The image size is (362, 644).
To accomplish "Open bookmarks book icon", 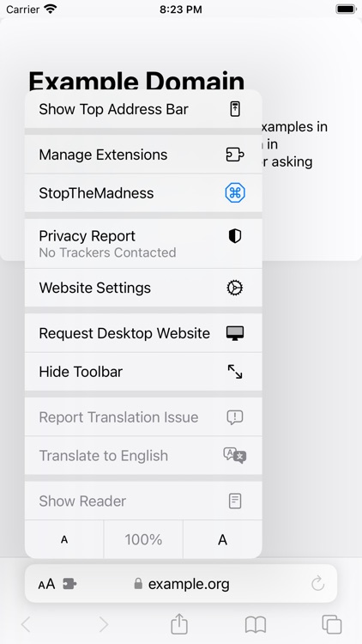I will 256,625.
